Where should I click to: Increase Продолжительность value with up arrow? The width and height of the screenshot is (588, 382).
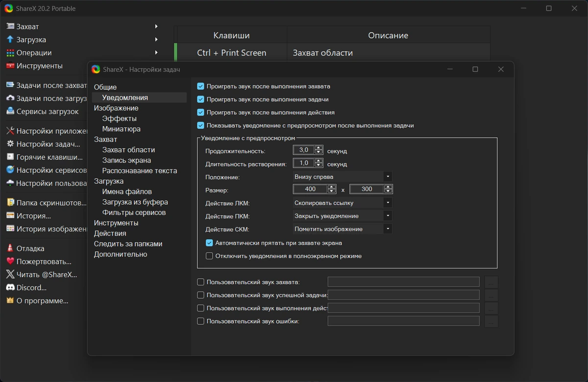[318, 148]
